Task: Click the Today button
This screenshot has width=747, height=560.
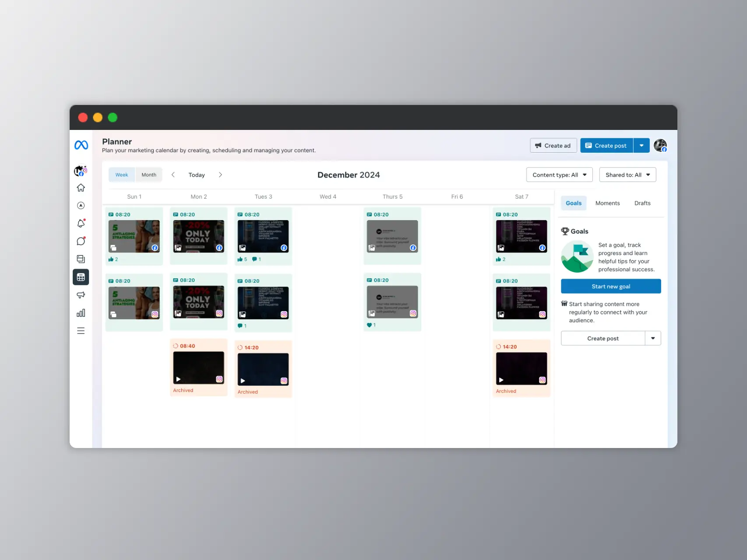Action: tap(197, 175)
